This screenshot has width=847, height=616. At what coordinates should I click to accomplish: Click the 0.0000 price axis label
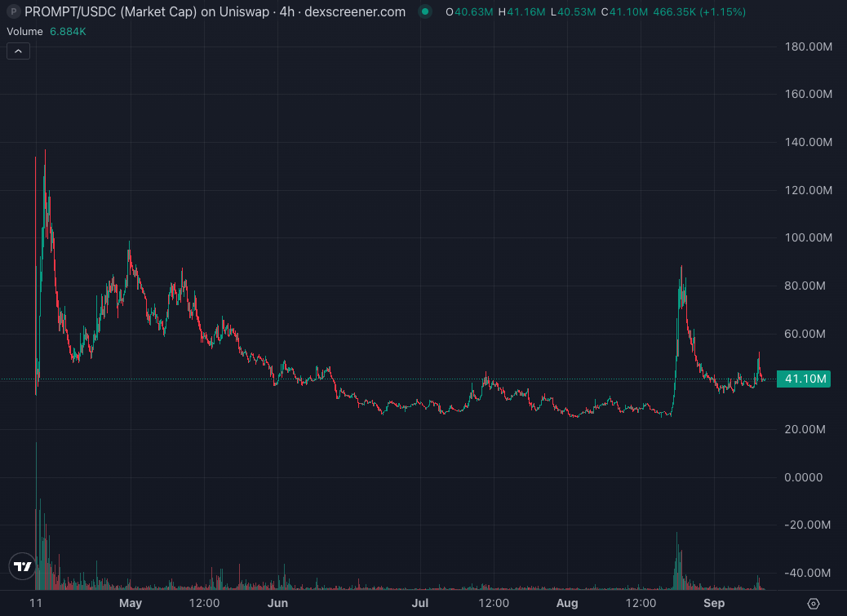click(803, 477)
